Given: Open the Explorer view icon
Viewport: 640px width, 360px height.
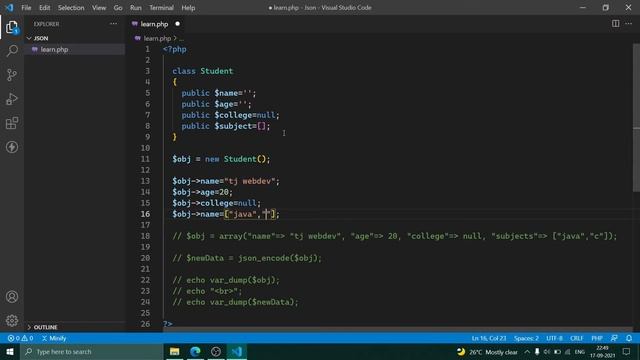Looking at the screenshot, I should [12, 27].
